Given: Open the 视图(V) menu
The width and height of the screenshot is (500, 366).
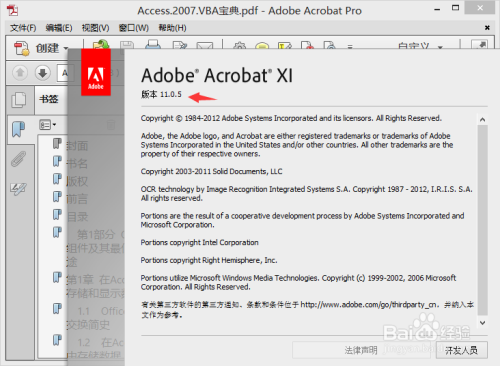Looking at the screenshot, I should pos(96,28).
